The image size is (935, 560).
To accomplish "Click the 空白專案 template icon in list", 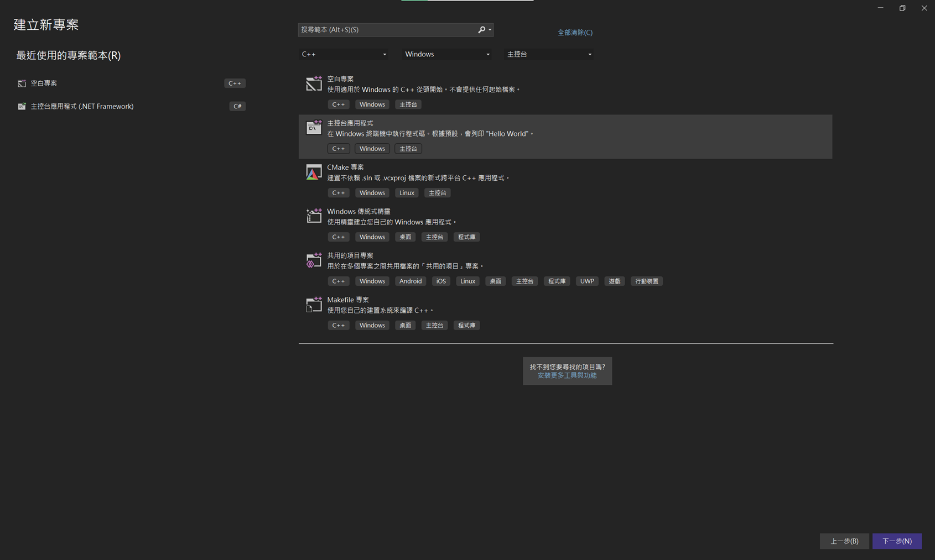I will (x=314, y=83).
